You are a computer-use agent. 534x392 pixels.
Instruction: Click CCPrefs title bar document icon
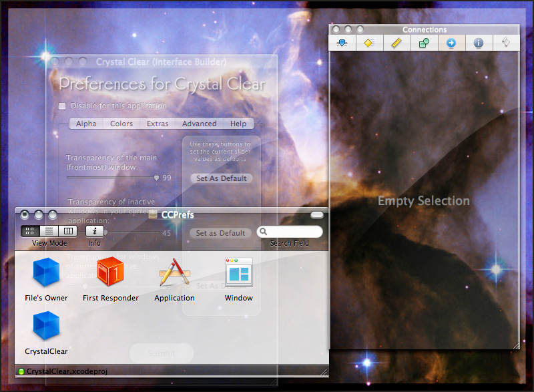point(153,214)
